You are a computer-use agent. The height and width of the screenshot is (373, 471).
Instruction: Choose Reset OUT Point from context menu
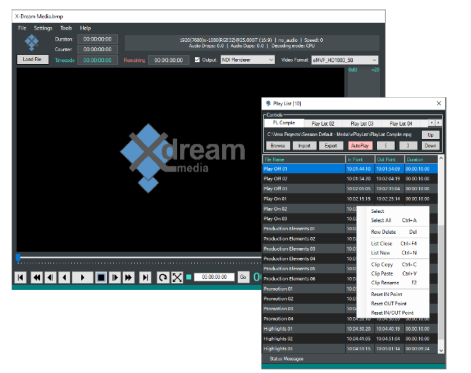tap(393, 304)
